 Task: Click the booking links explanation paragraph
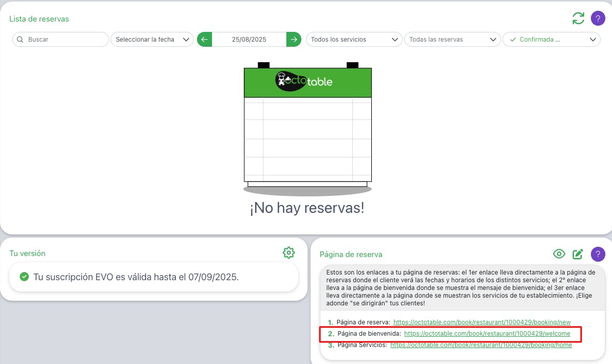(x=461, y=287)
